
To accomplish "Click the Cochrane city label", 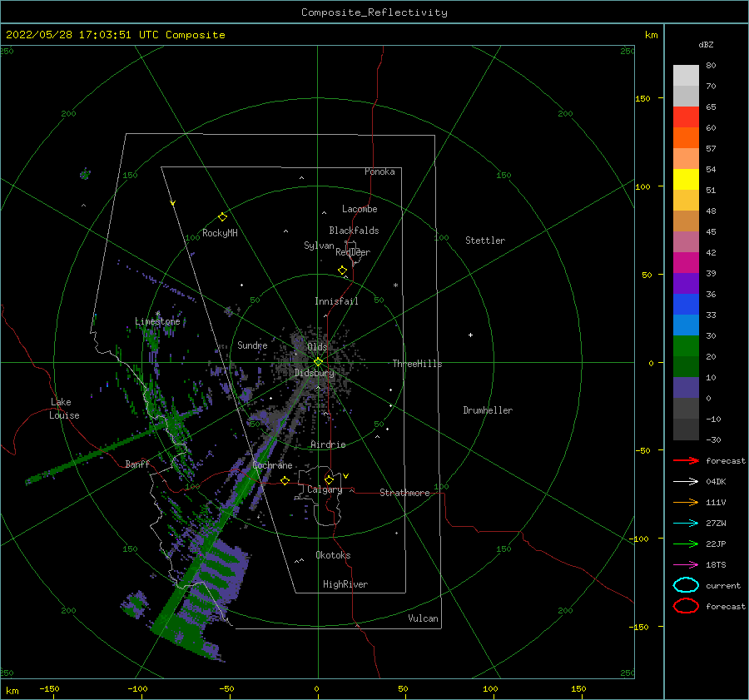I will (272, 465).
